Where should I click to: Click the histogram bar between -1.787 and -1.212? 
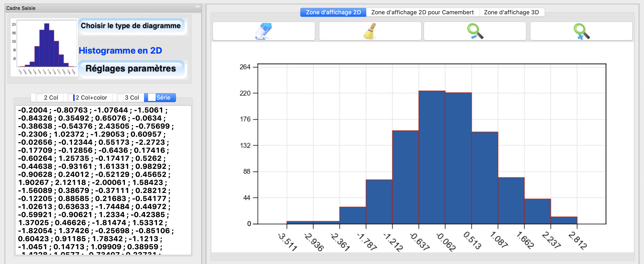pos(379,202)
